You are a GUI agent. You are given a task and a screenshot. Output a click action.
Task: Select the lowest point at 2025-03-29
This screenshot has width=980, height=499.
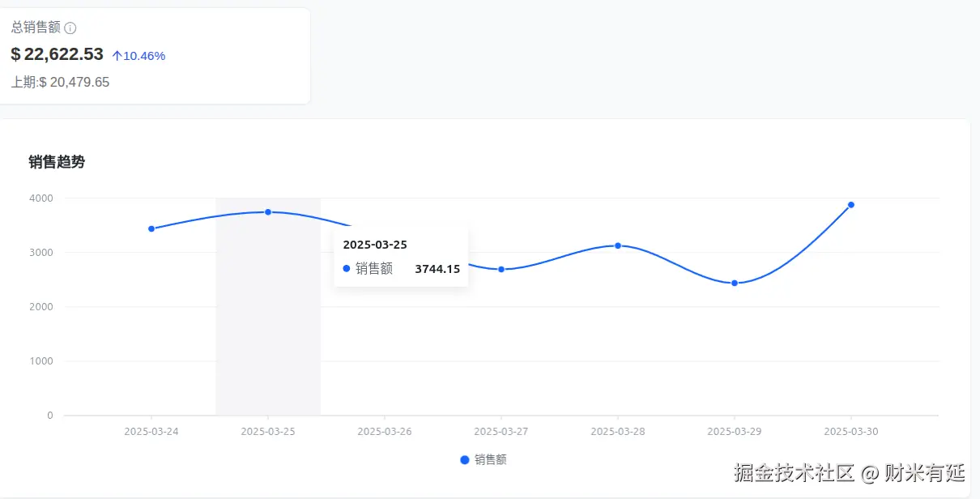(735, 283)
